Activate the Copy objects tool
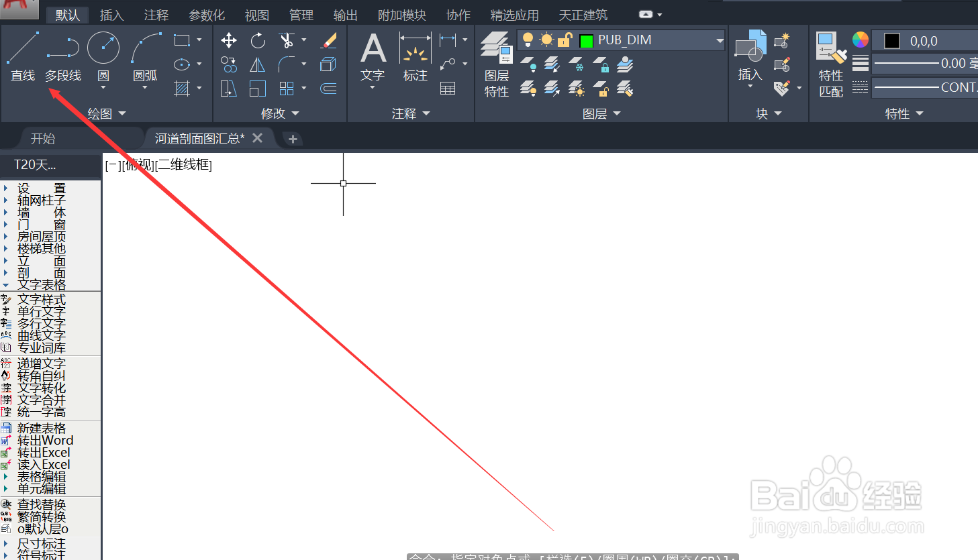The width and height of the screenshot is (978, 560). point(229,64)
